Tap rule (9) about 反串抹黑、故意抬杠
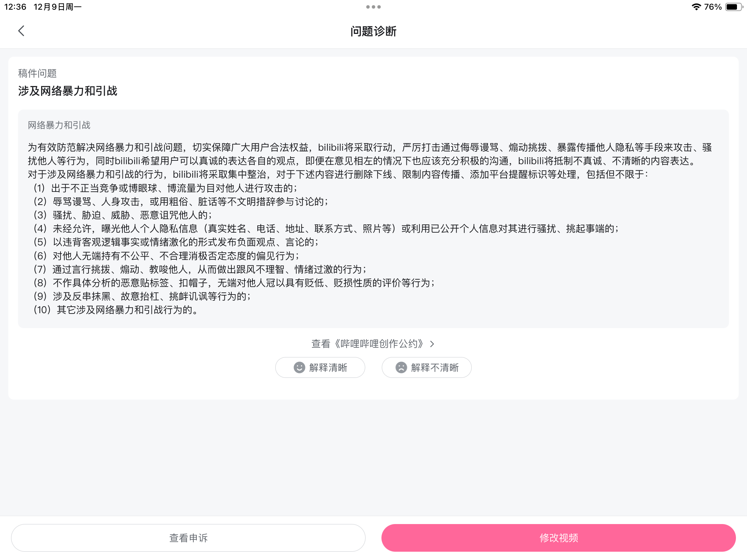This screenshot has height=560, width=747. point(142,296)
